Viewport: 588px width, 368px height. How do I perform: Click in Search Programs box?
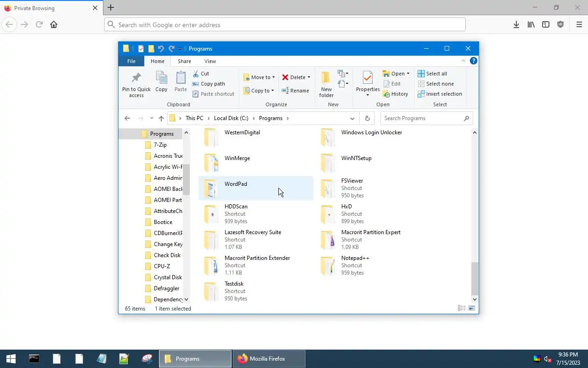tap(426, 118)
